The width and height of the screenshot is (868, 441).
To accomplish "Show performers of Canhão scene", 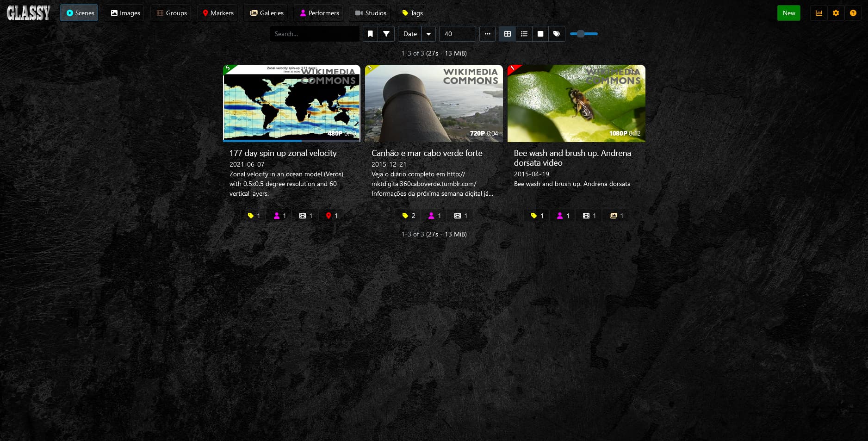I will (434, 216).
